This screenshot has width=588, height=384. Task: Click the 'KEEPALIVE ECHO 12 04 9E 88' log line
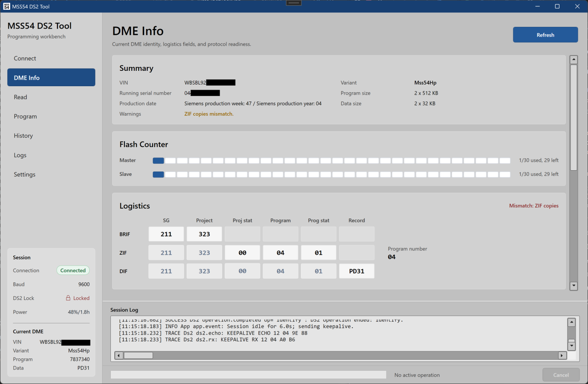[x=213, y=333]
